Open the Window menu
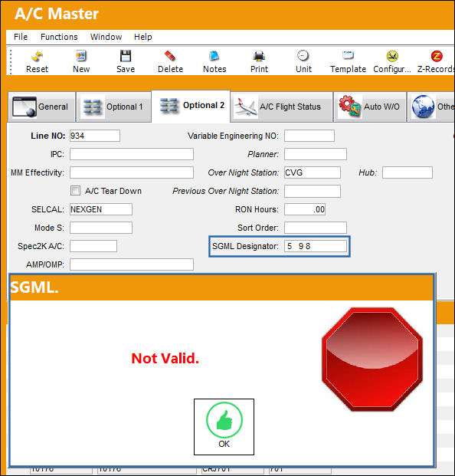 [106, 37]
